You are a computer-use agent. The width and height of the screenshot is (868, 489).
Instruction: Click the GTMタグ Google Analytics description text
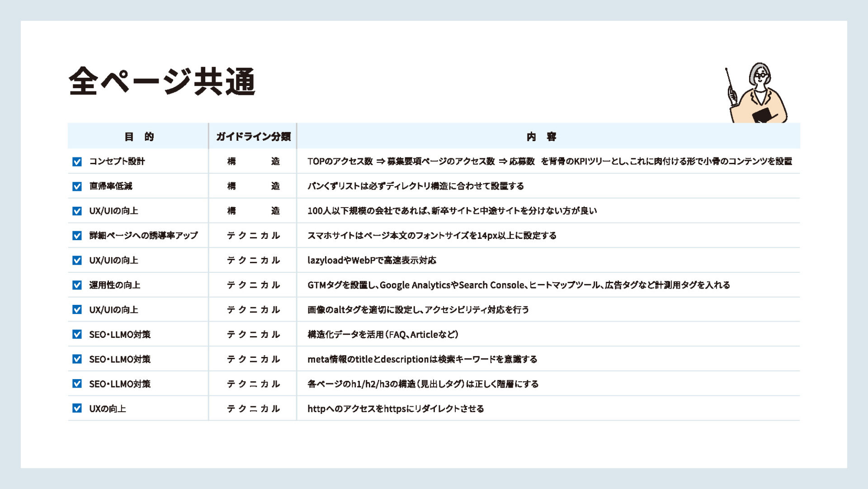click(x=518, y=285)
